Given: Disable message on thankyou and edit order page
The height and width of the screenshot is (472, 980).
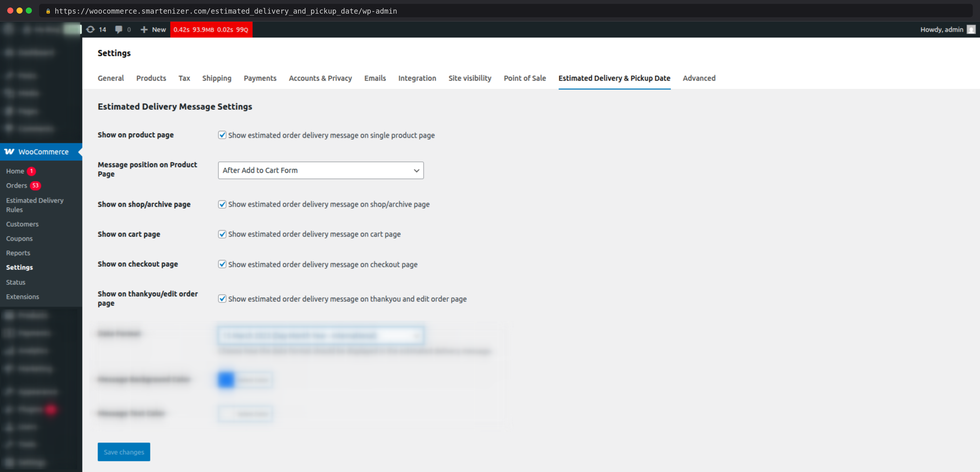Looking at the screenshot, I should pyautogui.click(x=222, y=299).
